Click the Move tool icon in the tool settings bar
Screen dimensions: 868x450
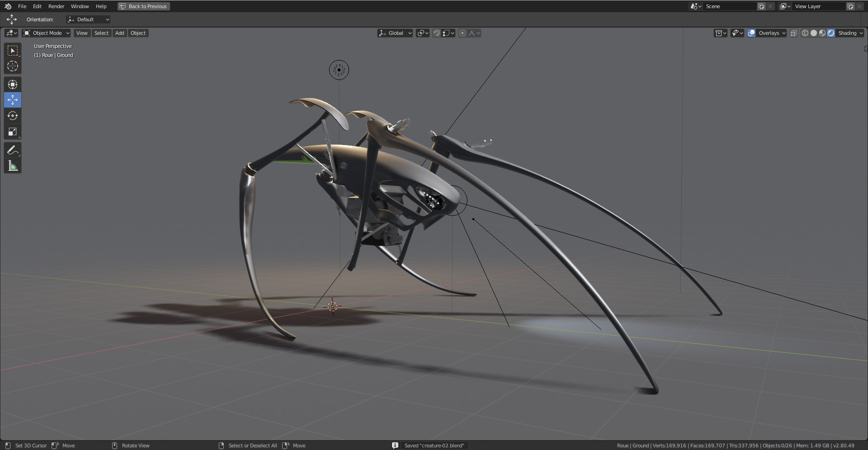12,19
